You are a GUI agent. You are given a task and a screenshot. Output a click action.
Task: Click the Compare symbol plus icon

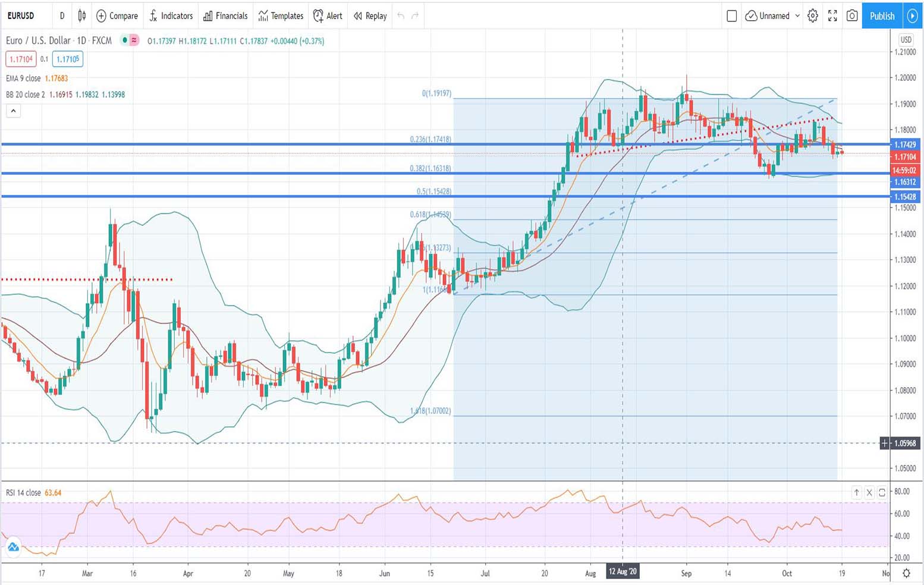click(x=102, y=16)
